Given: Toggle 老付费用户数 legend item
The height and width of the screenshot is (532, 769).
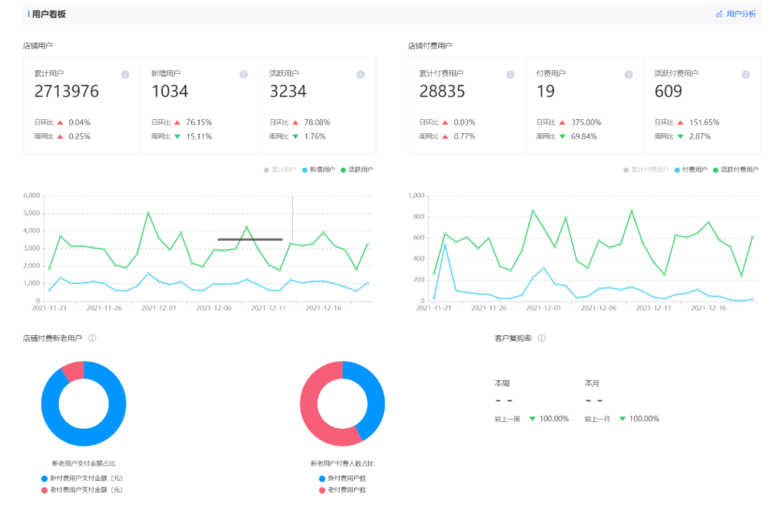Looking at the screenshot, I should click(342, 490).
